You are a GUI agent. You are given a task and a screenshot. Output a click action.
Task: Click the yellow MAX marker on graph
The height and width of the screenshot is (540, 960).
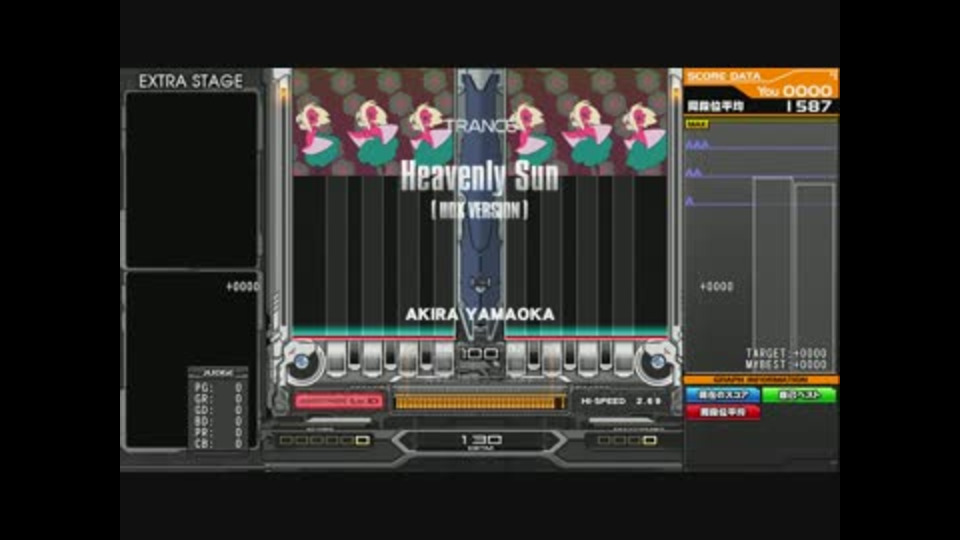pyautogui.click(x=697, y=124)
